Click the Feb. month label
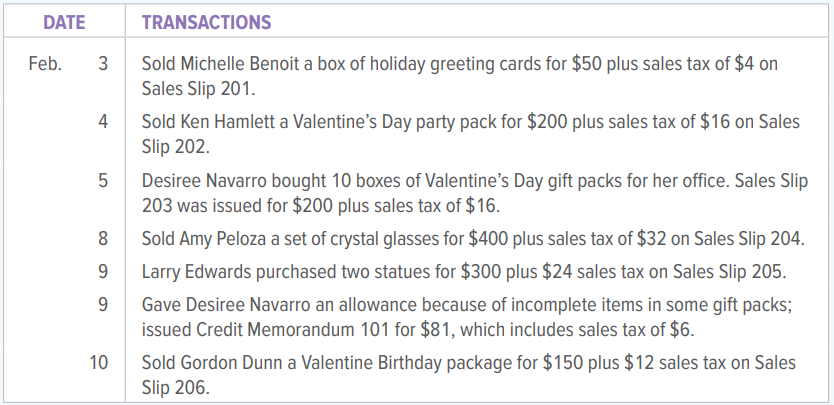 45,64
